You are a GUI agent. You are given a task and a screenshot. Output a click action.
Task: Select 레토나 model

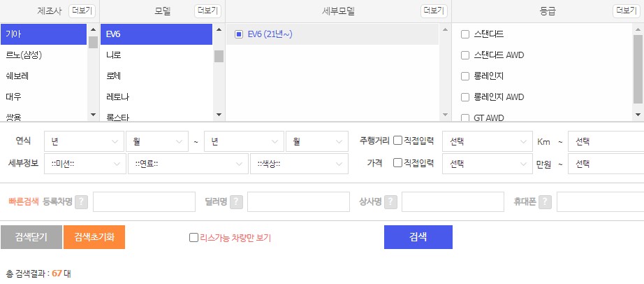coord(156,97)
